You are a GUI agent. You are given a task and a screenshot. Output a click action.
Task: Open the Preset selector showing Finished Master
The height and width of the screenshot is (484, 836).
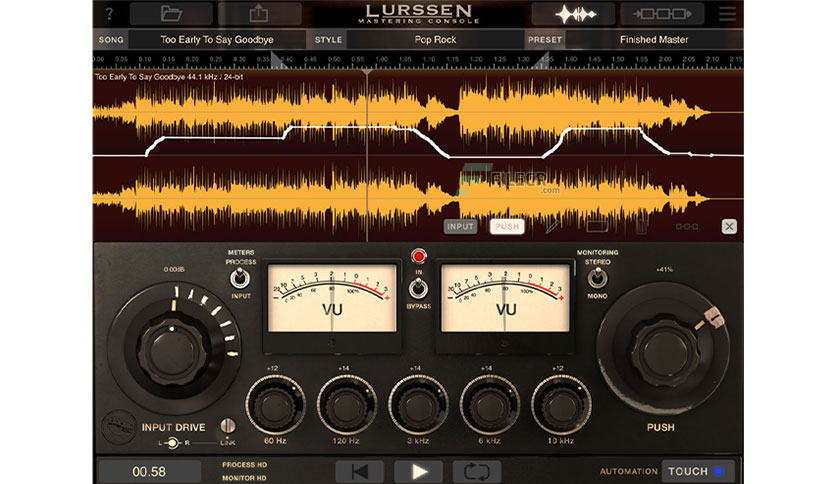pos(654,39)
